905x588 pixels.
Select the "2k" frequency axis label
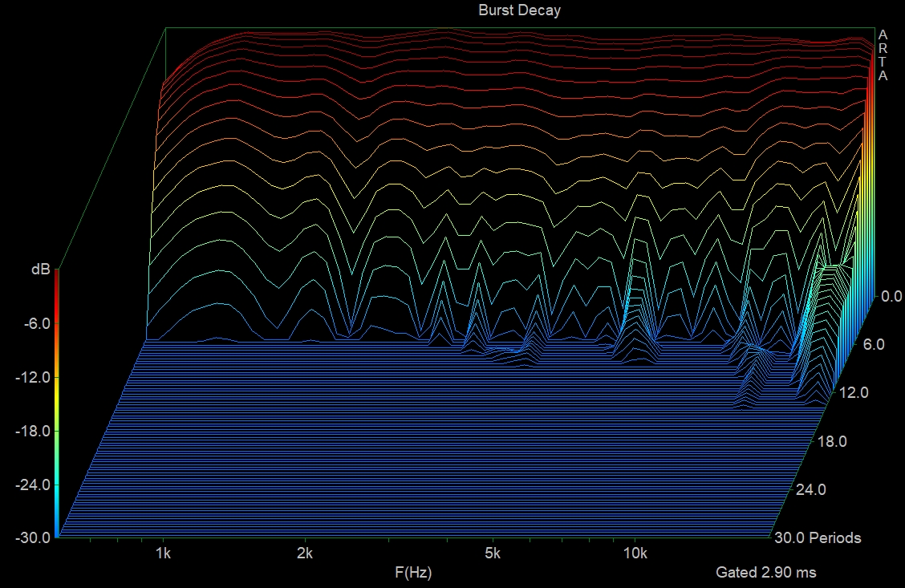(x=305, y=554)
